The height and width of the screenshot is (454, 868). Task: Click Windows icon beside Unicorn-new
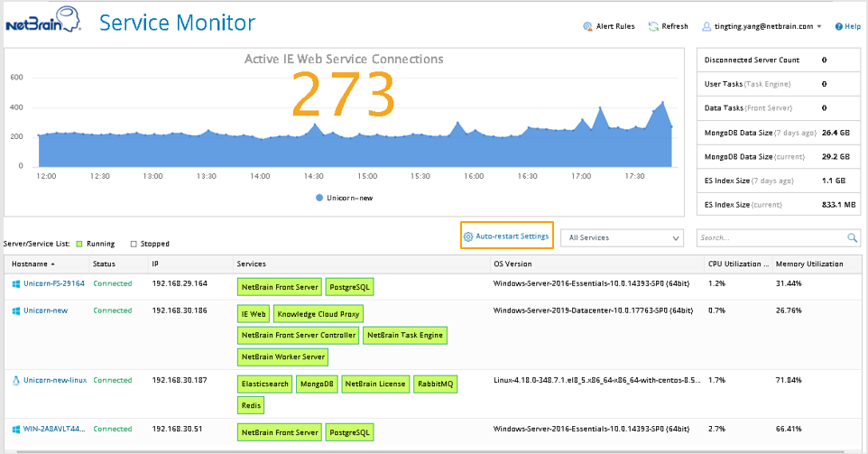pyautogui.click(x=15, y=310)
